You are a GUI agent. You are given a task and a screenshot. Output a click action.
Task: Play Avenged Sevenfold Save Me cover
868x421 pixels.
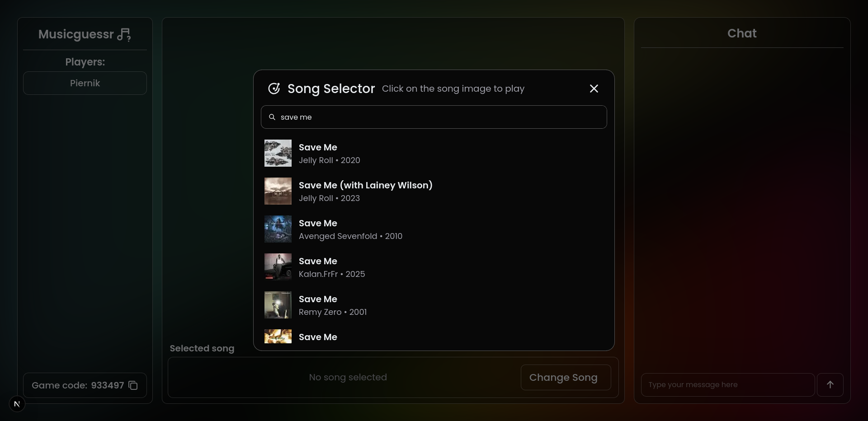click(278, 229)
